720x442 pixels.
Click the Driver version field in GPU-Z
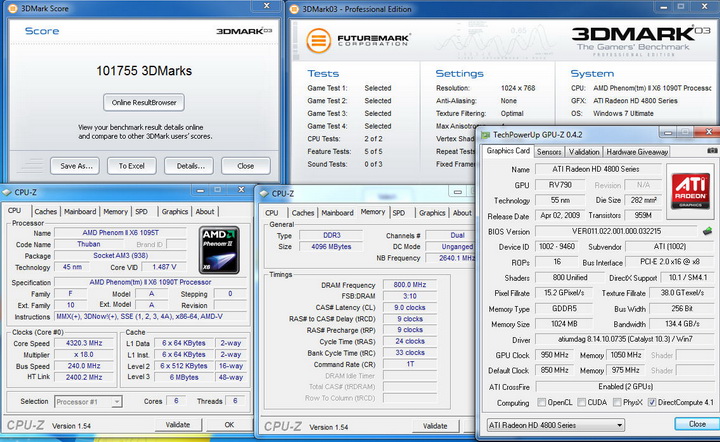pyautogui.click(x=625, y=339)
